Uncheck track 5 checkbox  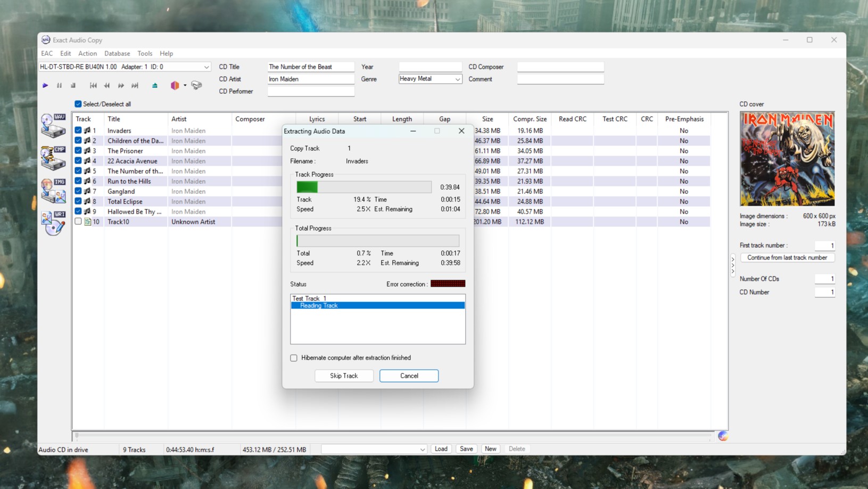pos(78,171)
